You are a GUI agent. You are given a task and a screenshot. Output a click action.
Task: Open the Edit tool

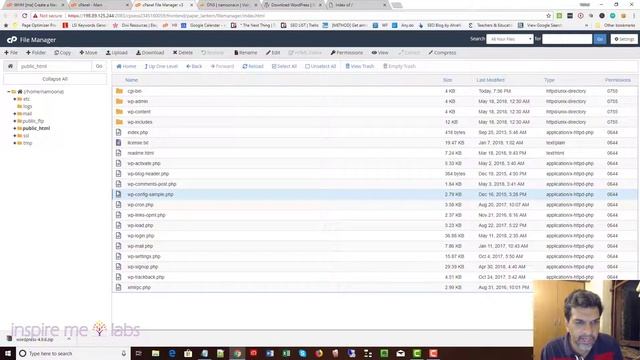pyautogui.click(x=273, y=53)
